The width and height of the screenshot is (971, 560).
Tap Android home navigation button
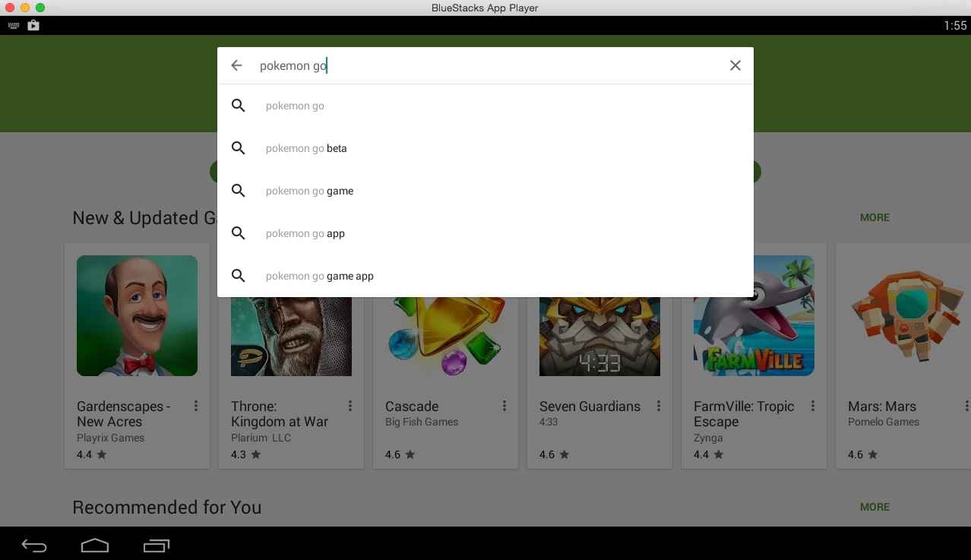click(95, 546)
